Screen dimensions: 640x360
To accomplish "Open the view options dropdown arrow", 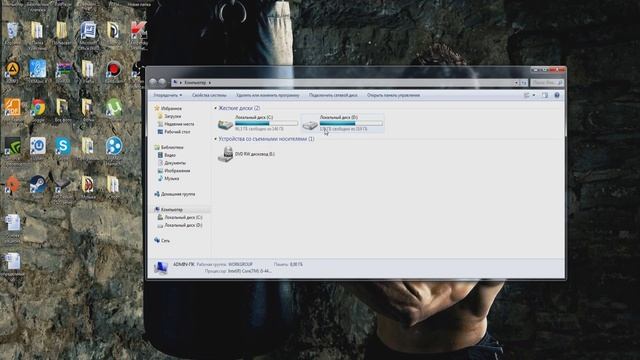I will 533,95.
